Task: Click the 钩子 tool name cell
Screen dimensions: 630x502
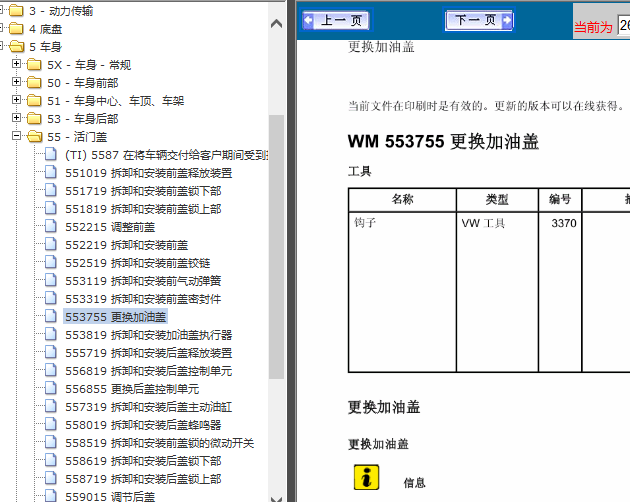Action: point(402,292)
